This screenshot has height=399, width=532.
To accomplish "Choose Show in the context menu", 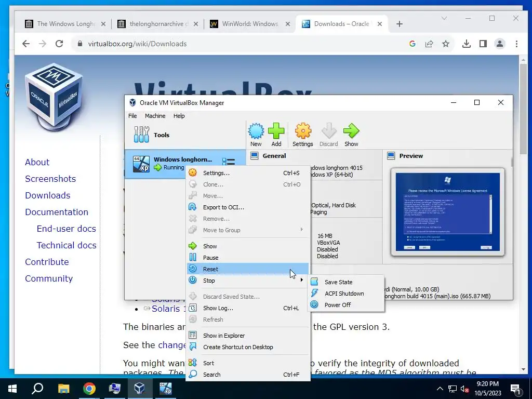I will click(248, 246).
